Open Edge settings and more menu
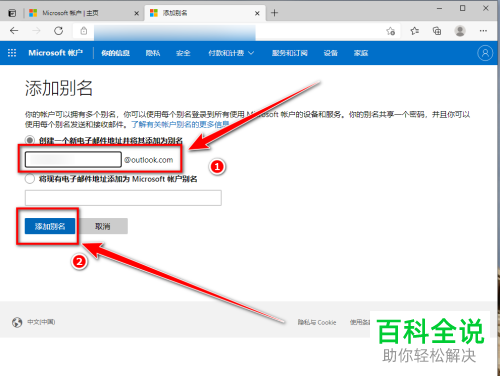The image size is (500, 376). click(483, 31)
